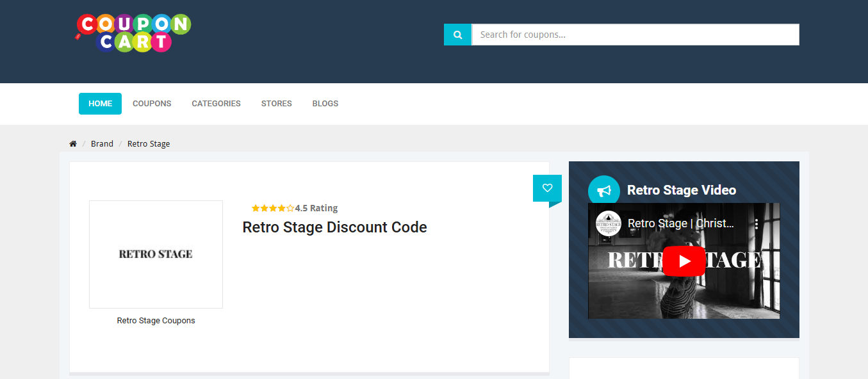
Task: Click the star rating icons
Action: click(x=273, y=208)
